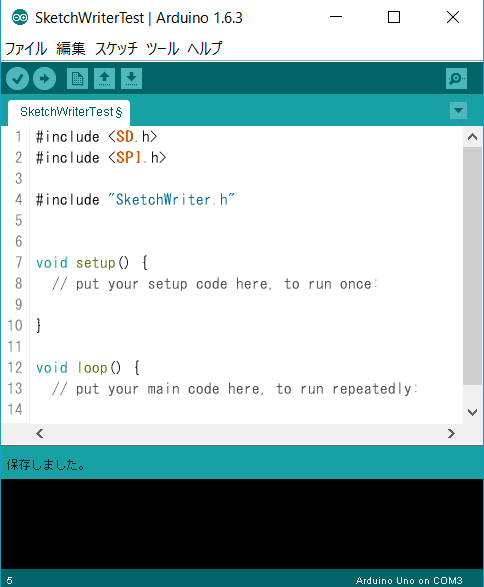Open the ヘルプ menu
This screenshot has width=484, height=587.
pyautogui.click(x=205, y=49)
